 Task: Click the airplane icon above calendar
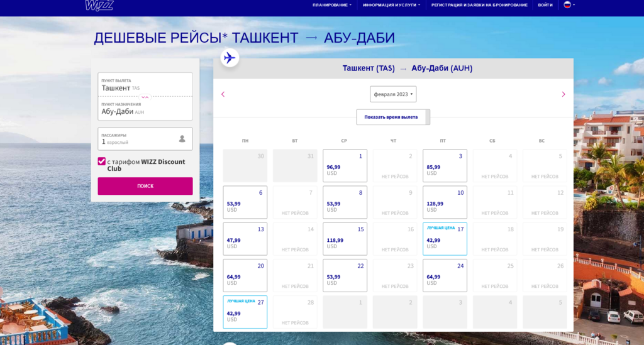(230, 58)
